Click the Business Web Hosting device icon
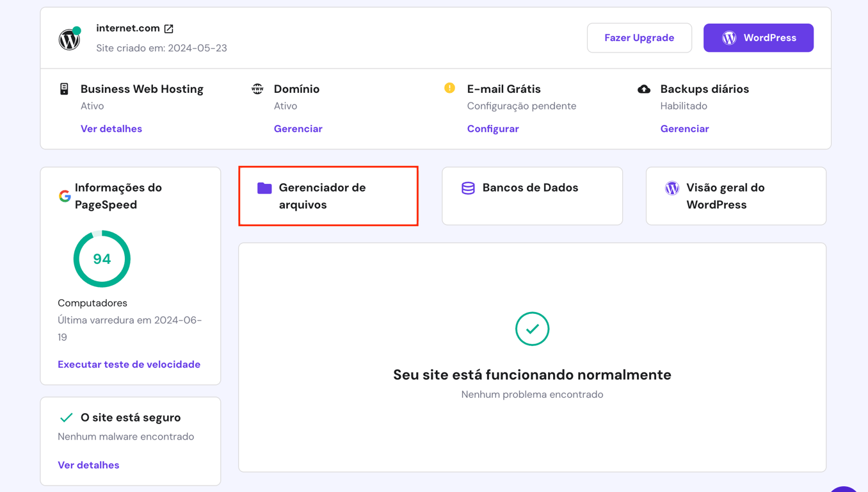This screenshot has width=868, height=492. coord(63,88)
